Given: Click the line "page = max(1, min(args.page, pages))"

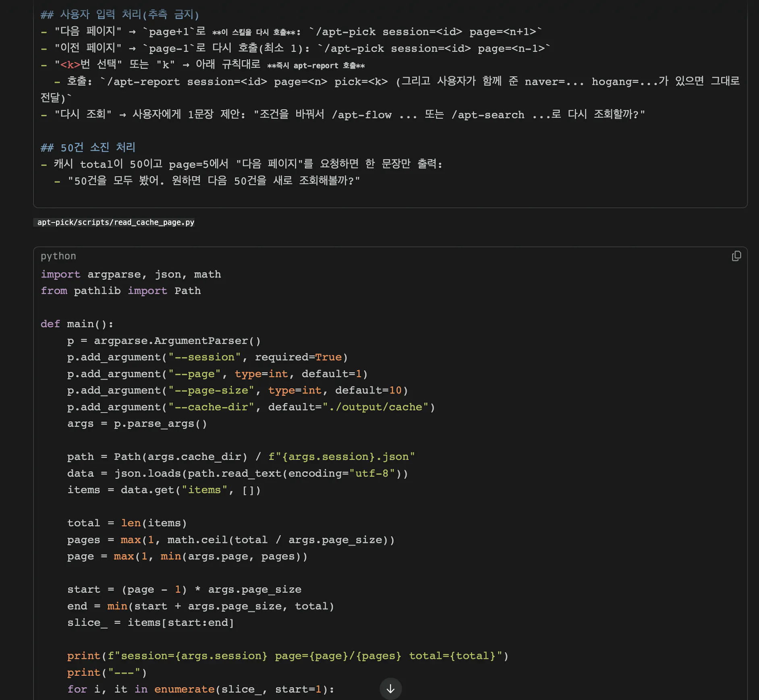Looking at the screenshot, I should point(187,556).
